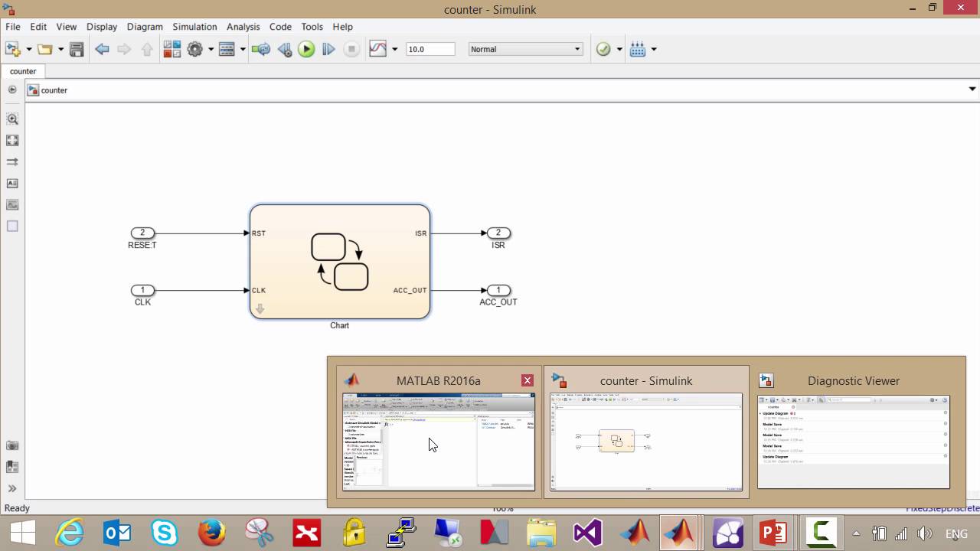Click the Build Model icon
This screenshot has height=551, width=980.
coord(637,49)
